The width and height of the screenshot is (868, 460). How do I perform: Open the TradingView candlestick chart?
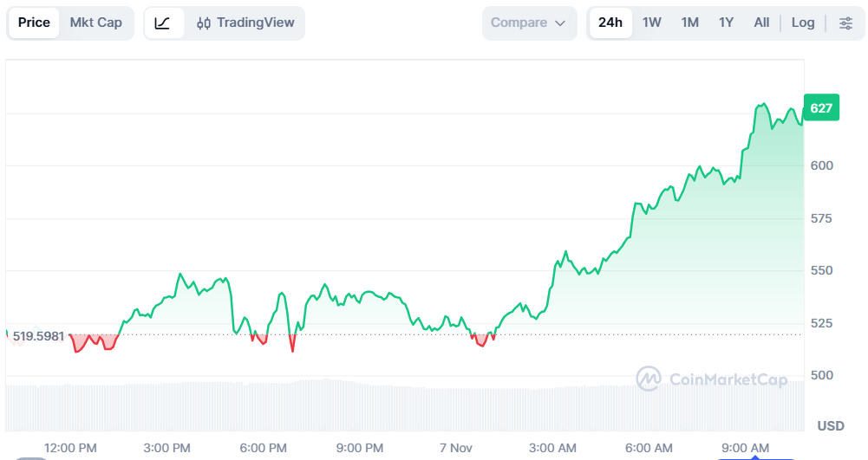click(245, 23)
